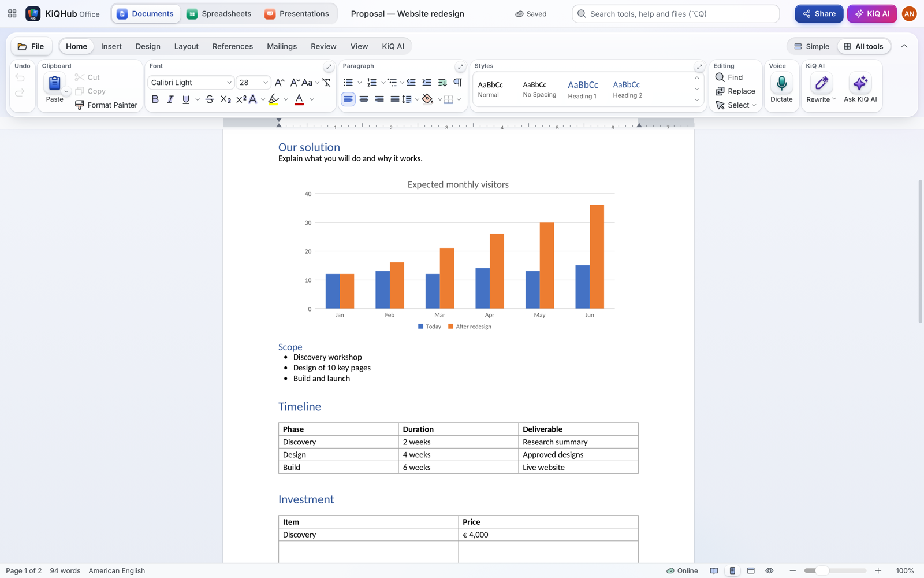Collapse the ribbon with chevron
This screenshot has width=924, height=578.
(904, 46)
